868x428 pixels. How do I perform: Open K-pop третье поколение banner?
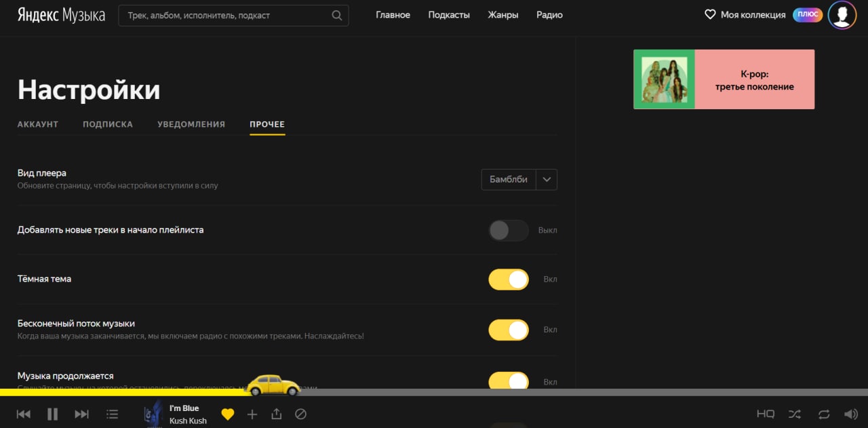click(x=724, y=79)
